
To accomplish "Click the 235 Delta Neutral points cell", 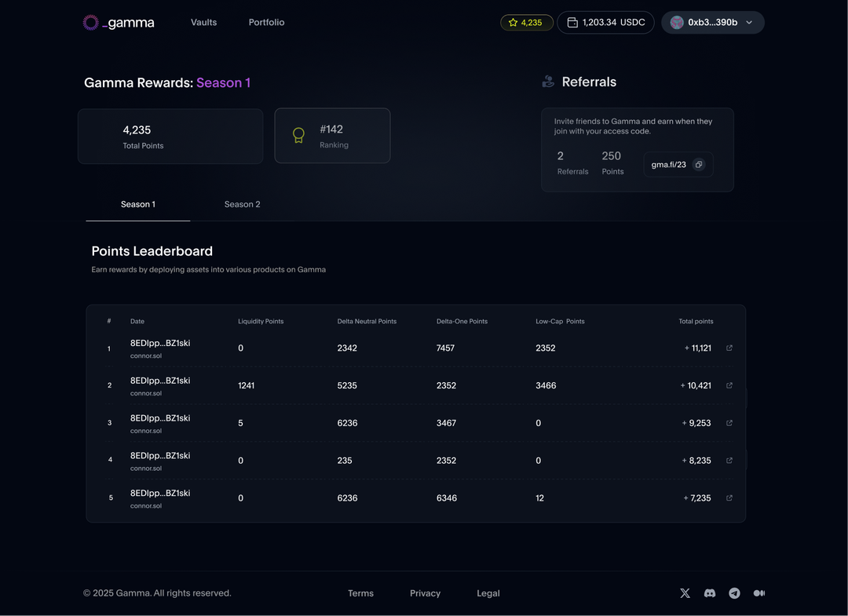I will 345,461.
